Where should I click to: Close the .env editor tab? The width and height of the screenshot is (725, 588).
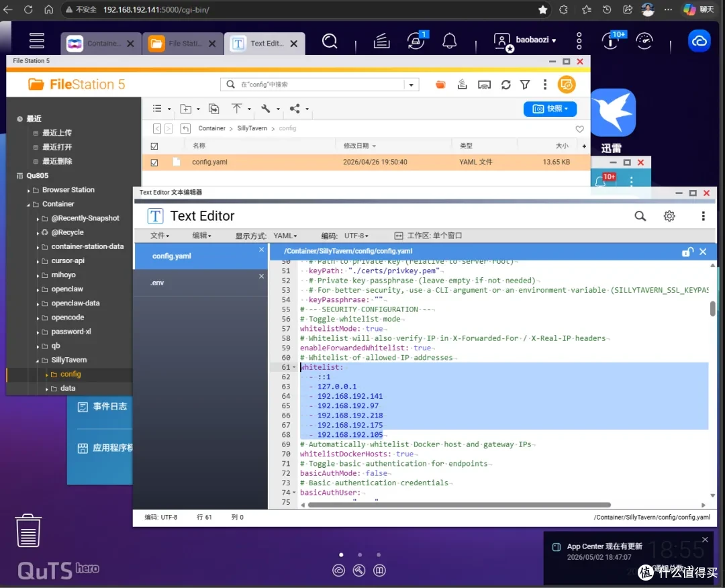pyautogui.click(x=261, y=276)
